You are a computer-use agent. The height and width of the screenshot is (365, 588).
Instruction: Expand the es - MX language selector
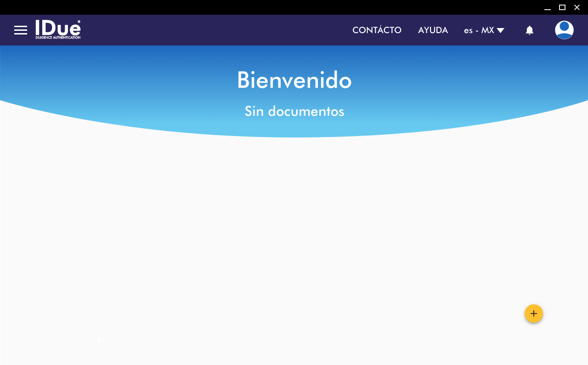click(479, 30)
